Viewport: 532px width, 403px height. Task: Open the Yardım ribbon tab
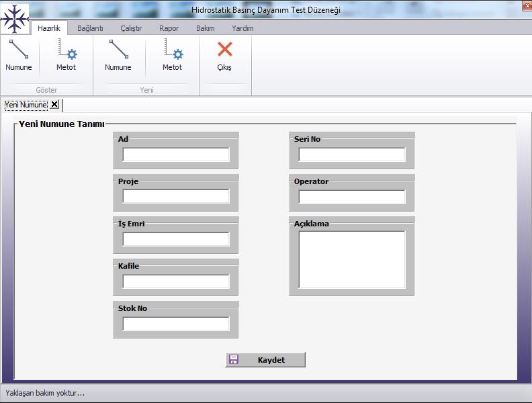(x=242, y=28)
